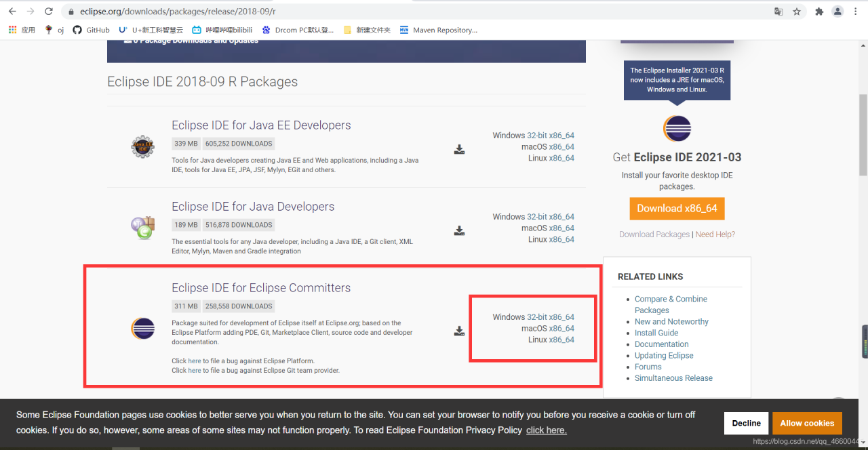
Task: Reload the page with the refresh icon
Action: [49, 12]
